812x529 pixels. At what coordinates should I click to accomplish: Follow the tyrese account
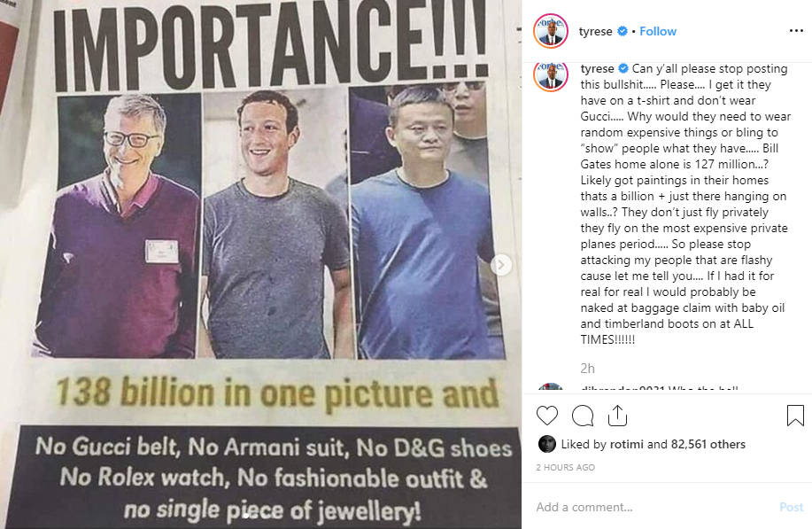pyautogui.click(x=658, y=32)
